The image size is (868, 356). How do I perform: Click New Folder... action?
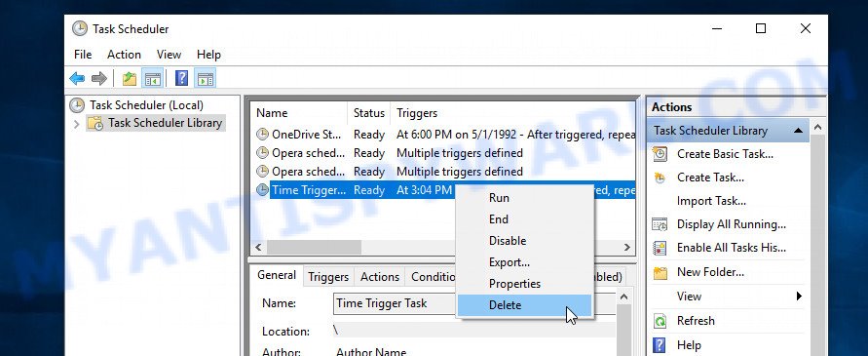coord(710,272)
